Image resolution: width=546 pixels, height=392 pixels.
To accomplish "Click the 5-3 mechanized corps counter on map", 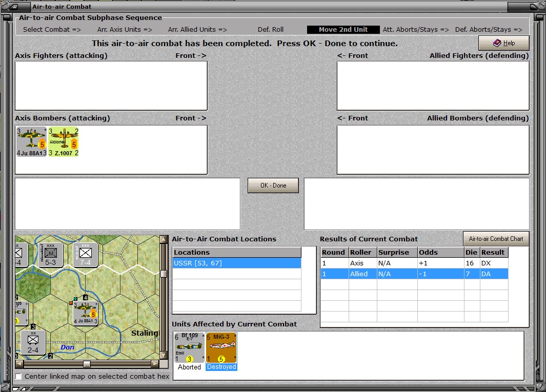I will pos(50,255).
